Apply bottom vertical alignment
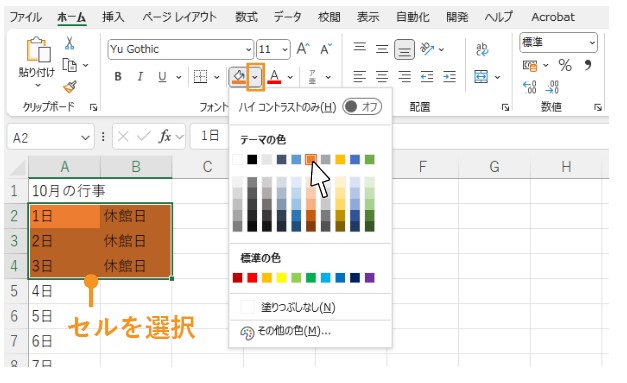The height and width of the screenshot is (383, 627). [404, 50]
